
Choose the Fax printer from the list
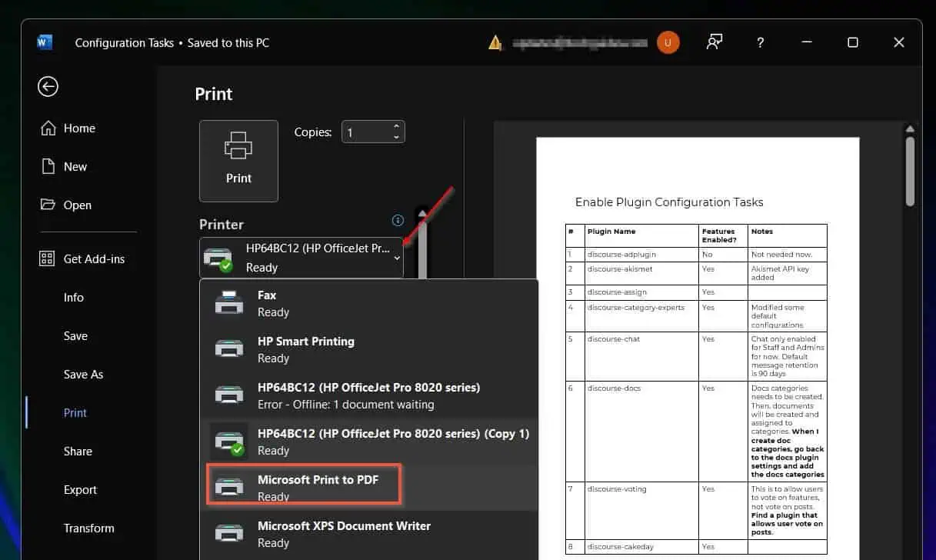coord(368,303)
